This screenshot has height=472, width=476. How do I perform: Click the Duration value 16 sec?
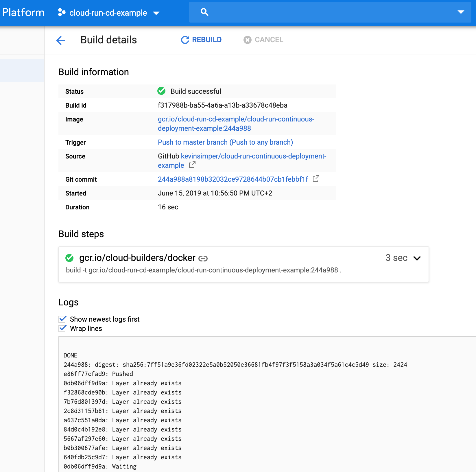click(x=168, y=207)
